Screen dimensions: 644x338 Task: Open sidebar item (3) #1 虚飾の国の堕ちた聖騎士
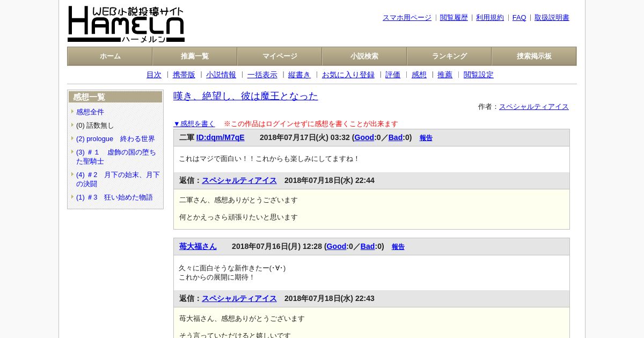click(x=116, y=157)
